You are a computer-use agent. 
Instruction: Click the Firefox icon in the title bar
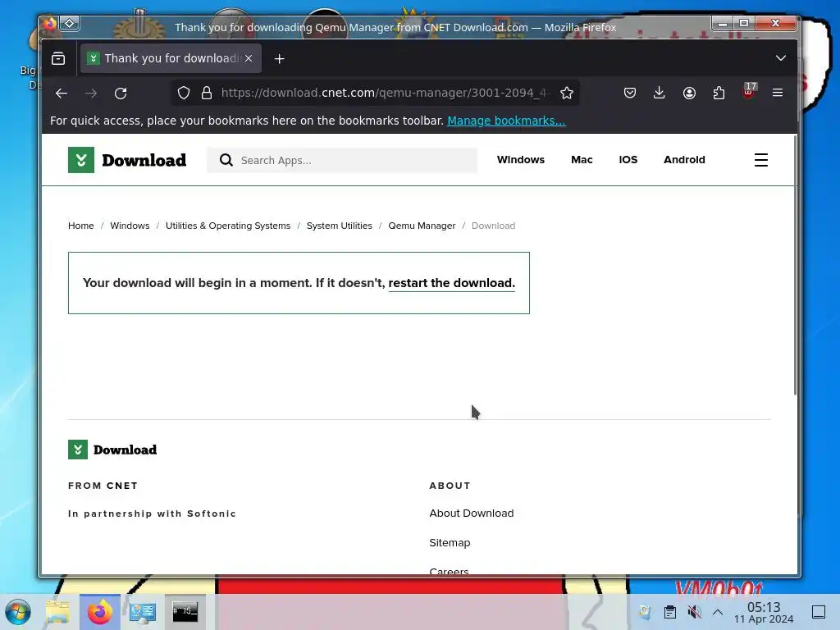(49, 23)
